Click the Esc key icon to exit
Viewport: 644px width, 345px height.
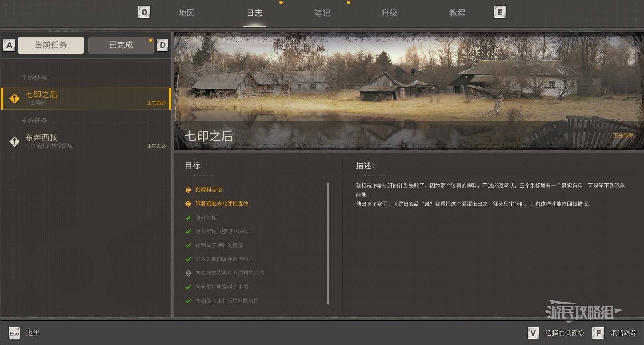(14, 333)
